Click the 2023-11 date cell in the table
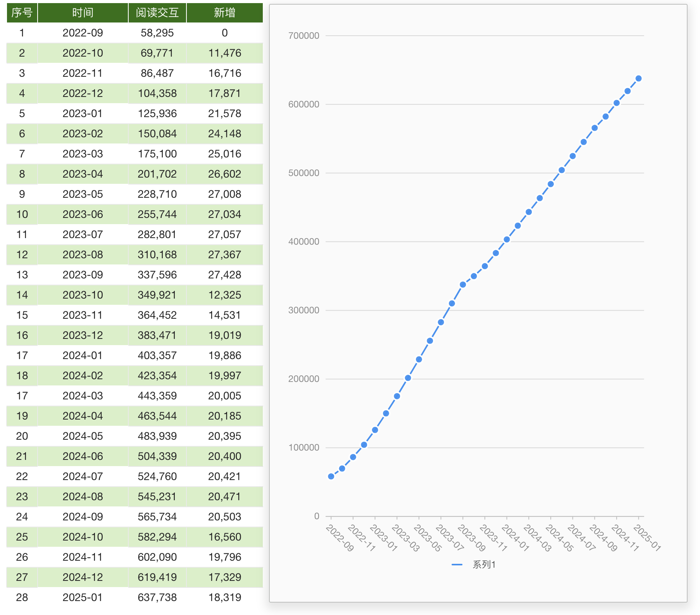Screen dimensions: 700x615 (x=83, y=315)
